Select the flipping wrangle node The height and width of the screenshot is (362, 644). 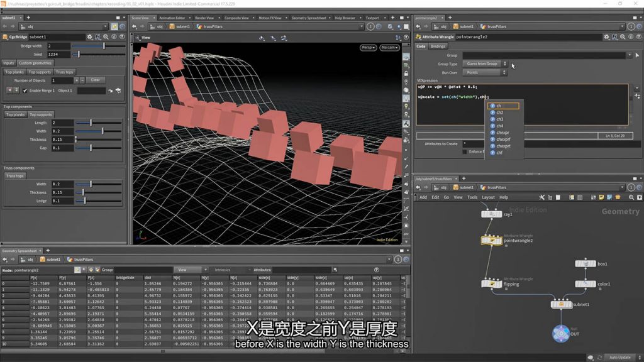(491, 284)
